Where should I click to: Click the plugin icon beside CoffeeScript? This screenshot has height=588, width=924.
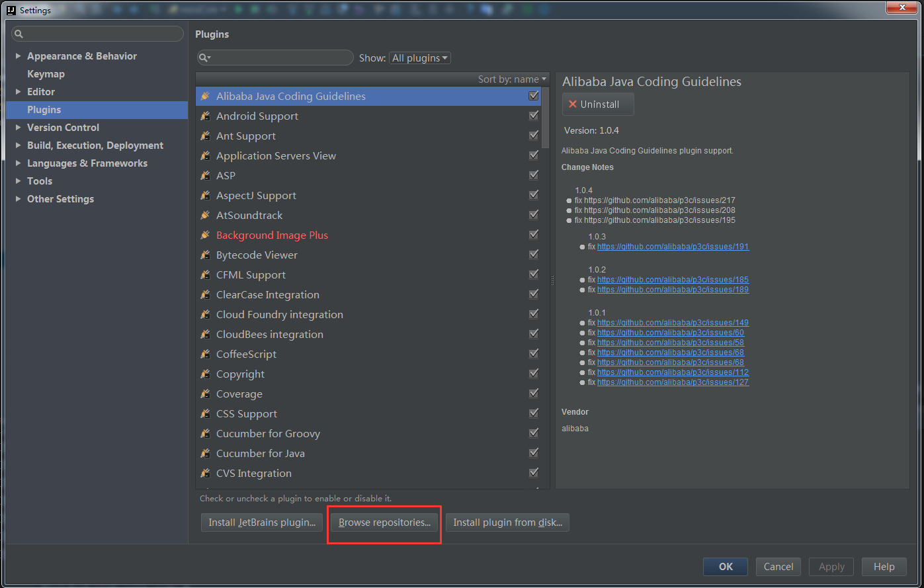[205, 354]
